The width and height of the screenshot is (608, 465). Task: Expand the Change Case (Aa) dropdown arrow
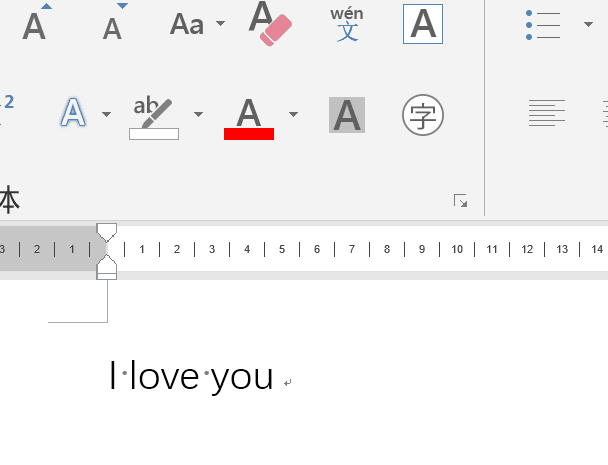coord(221,24)
